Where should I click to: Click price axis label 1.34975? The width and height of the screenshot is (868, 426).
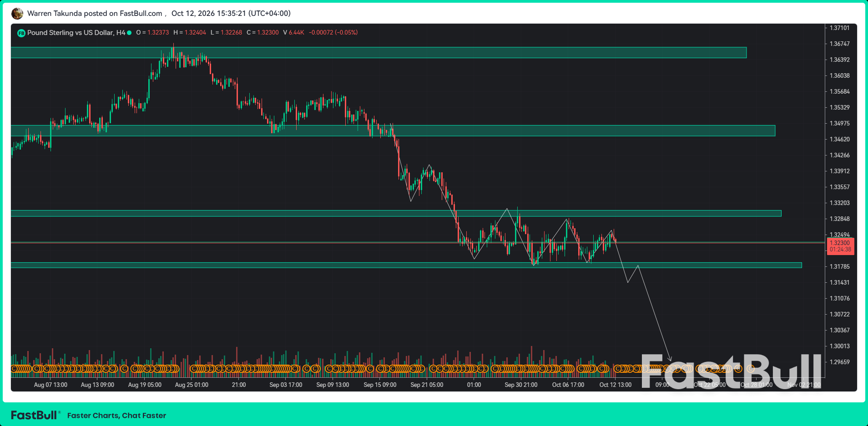839,124
